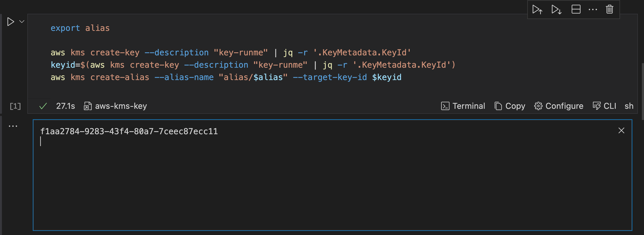Click the 27.1s execution time label
This screenshot has height=235, width=644.
[65, 106]
